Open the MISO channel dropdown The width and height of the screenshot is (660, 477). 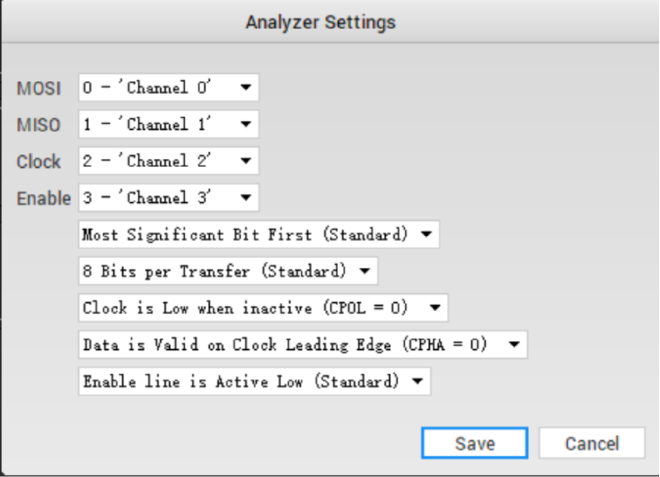[x=167, y=124]
